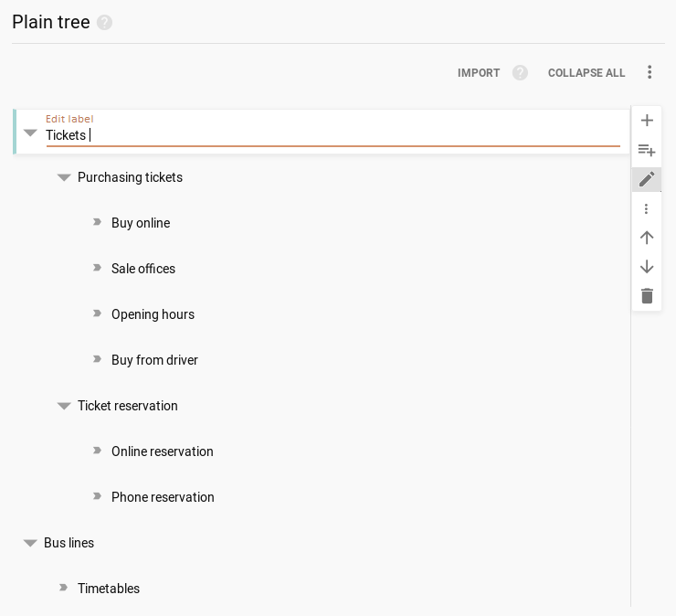Click the add node plus icon
This screenshot has height=616, width=676.
click(647, 121)
